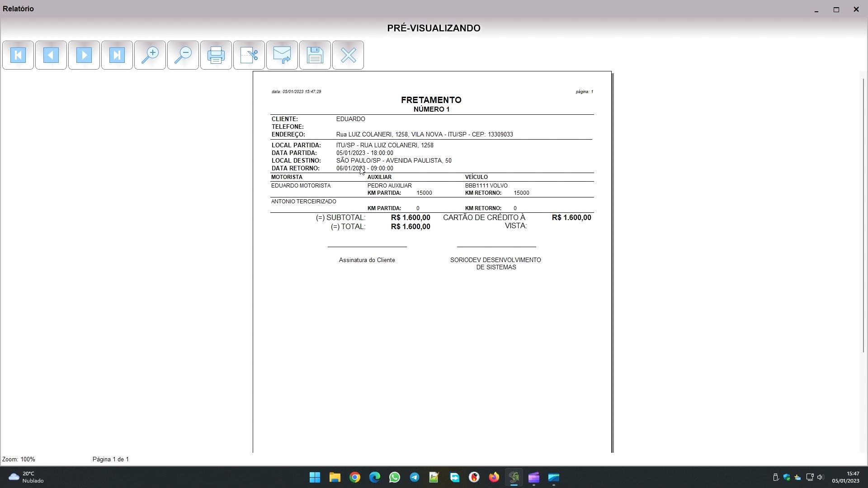
Task: Send report by email
Action: pos(282,55)
